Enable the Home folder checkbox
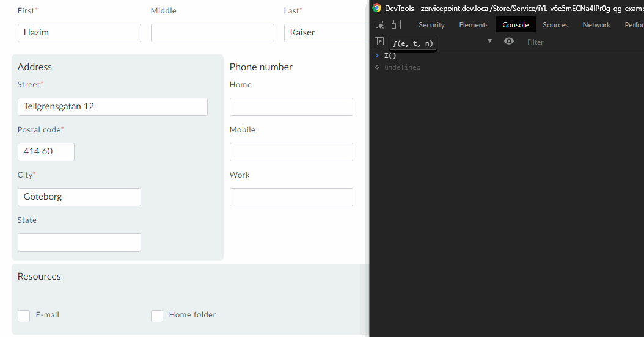644x337 pixels. pos(157,316)
